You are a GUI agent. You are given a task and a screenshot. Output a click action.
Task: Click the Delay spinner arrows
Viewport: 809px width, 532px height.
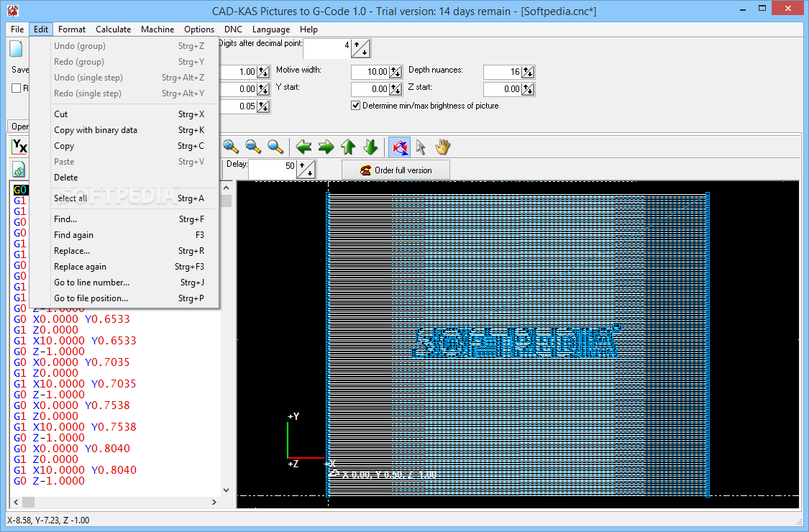[306, 169]
